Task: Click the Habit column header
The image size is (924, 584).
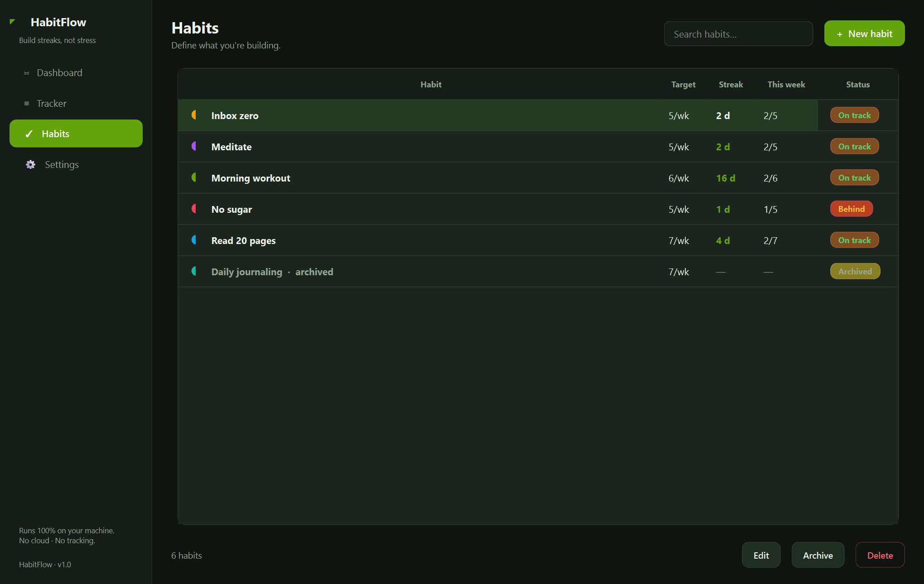Action: [431, 85]
